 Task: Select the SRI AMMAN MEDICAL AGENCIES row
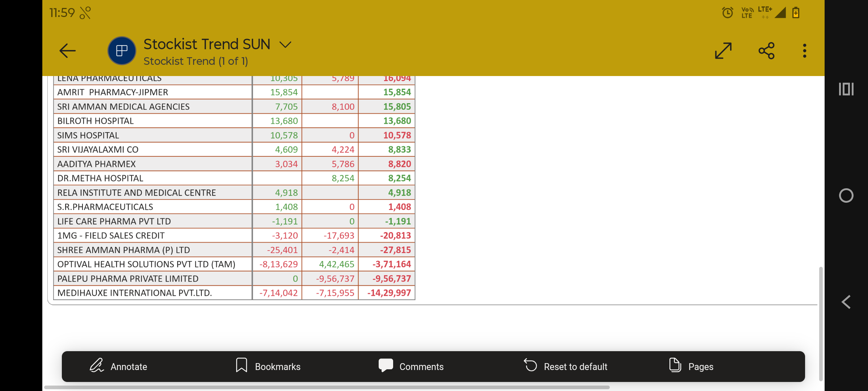[x=234, y=106]
